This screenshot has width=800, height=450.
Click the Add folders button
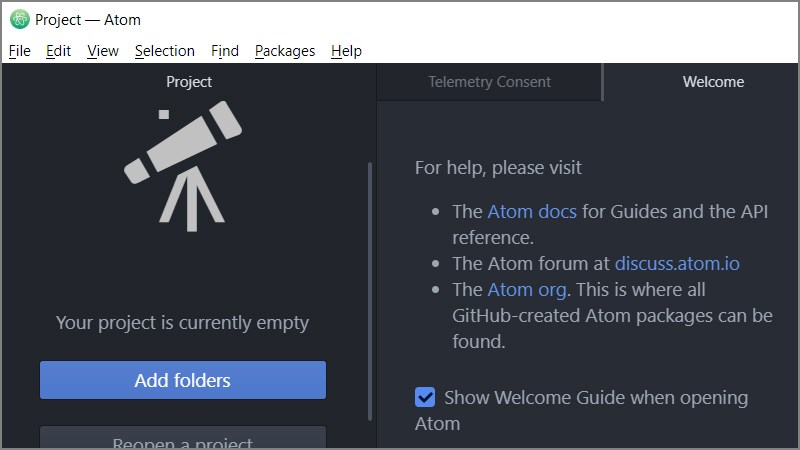pyautogui.click(x=183, y=380)
